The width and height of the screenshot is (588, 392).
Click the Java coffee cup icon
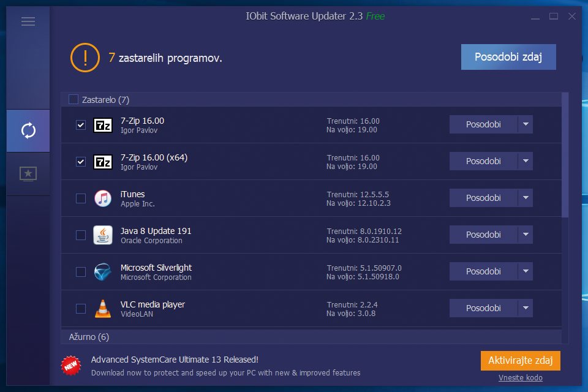[103, 235]
